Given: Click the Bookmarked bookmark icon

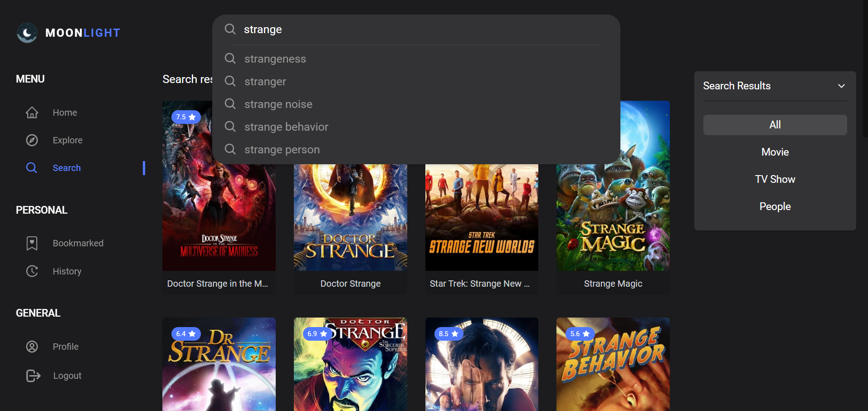Looking at the screenshot, I should tap(32, 243).
